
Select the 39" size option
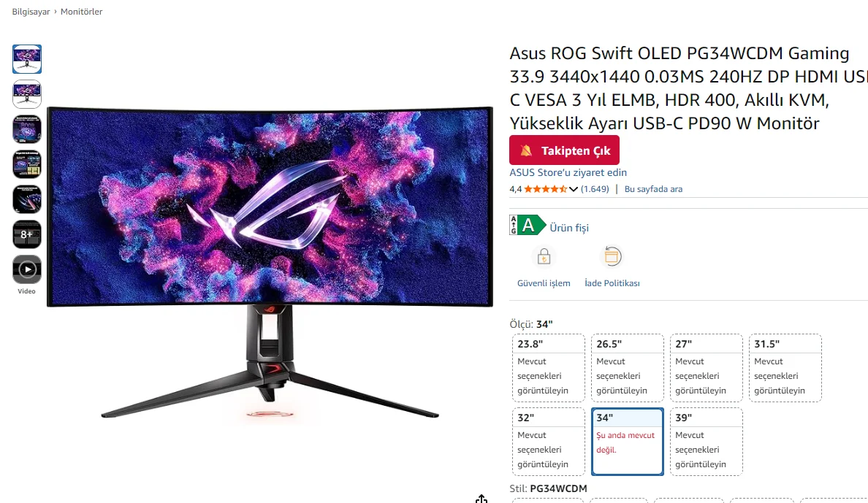tap(706, 442)
